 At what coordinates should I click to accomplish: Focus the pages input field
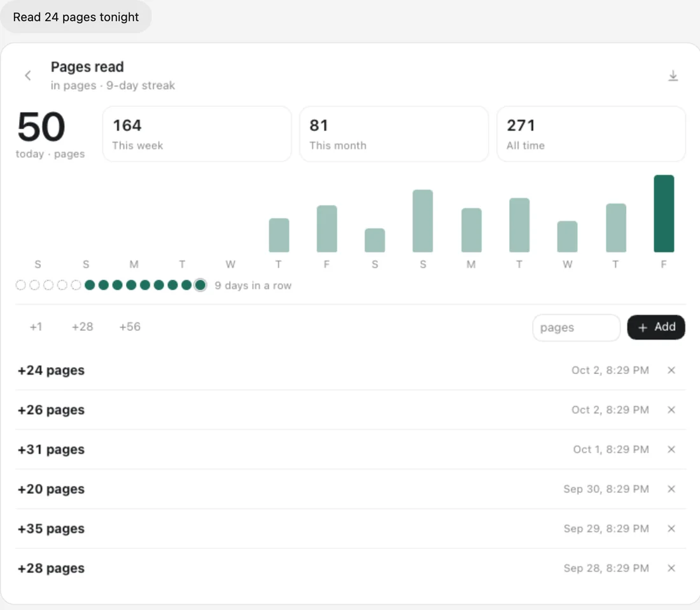577,328
